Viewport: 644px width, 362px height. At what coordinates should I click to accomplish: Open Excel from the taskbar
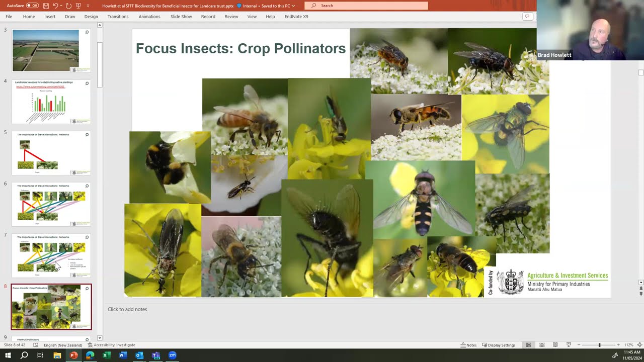click(x=106, y=355)
